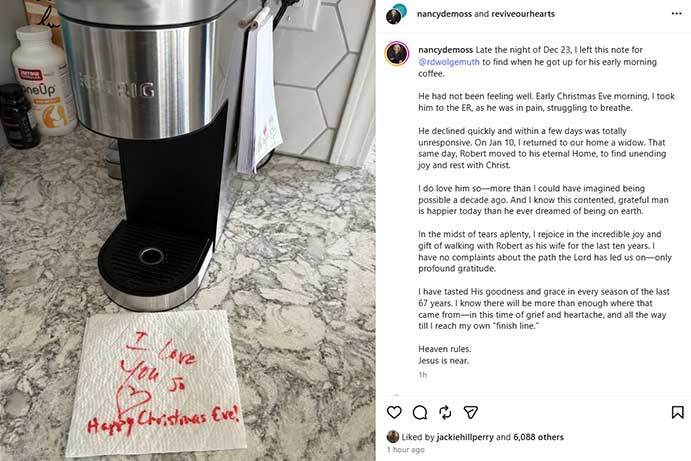Open nancydemoss profile from post header

tap(444, 14)
